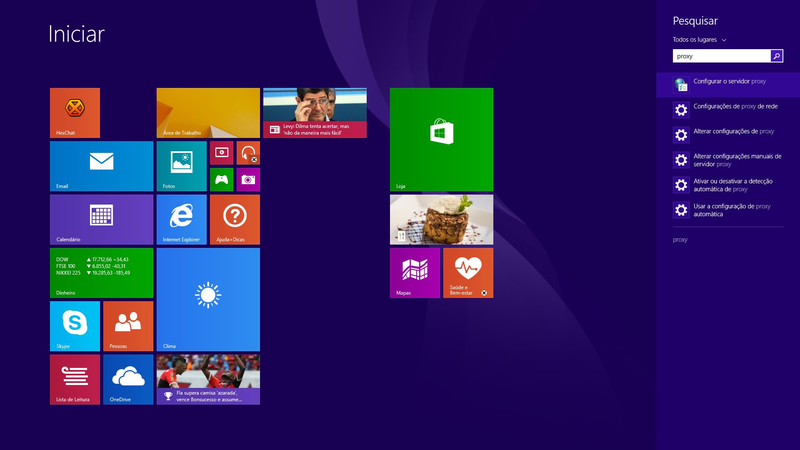Viewport: 800px width, 450px height.
Task: Launch the Skype tile
Action: click(x=75, y=326)
